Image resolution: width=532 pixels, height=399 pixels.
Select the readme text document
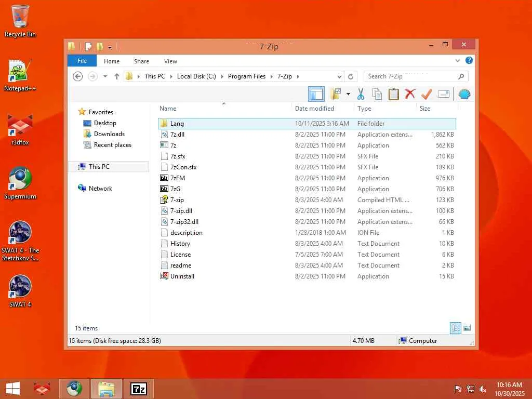pyautogui.click(x=307, y=265)
